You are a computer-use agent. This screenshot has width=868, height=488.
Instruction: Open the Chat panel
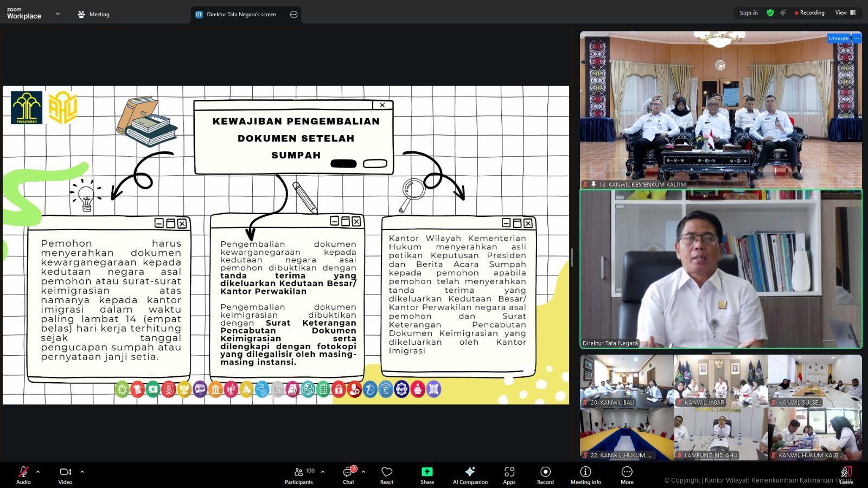click(x=348, y=475)
